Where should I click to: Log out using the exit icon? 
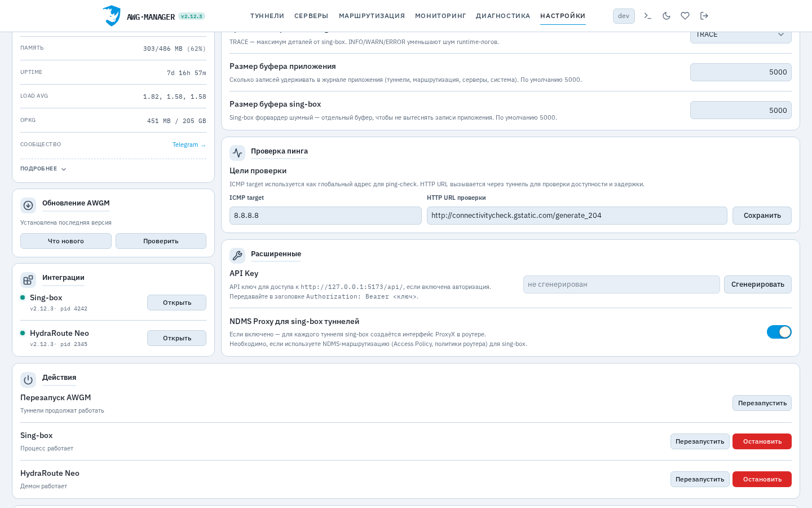[704, 16]
